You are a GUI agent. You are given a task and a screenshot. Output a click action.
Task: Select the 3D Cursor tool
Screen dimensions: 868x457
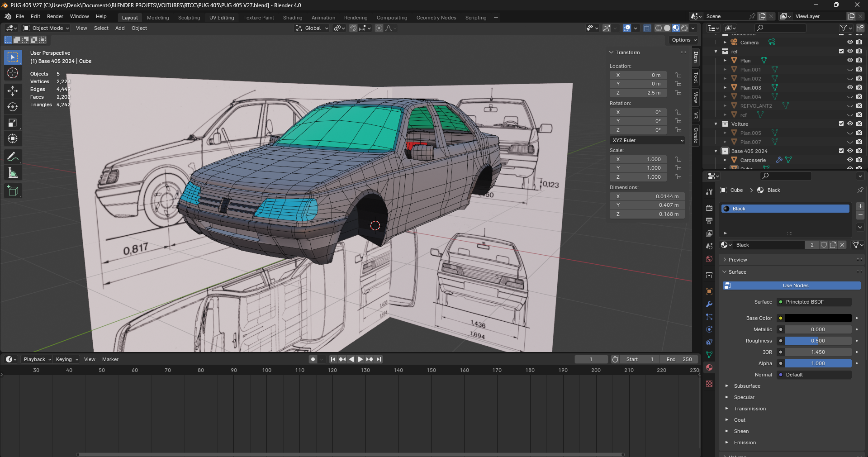tap(13, 73)
